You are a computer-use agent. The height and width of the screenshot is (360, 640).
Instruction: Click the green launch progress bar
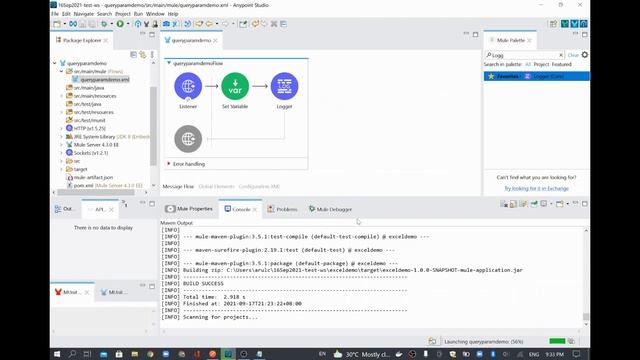click(557, 341)
